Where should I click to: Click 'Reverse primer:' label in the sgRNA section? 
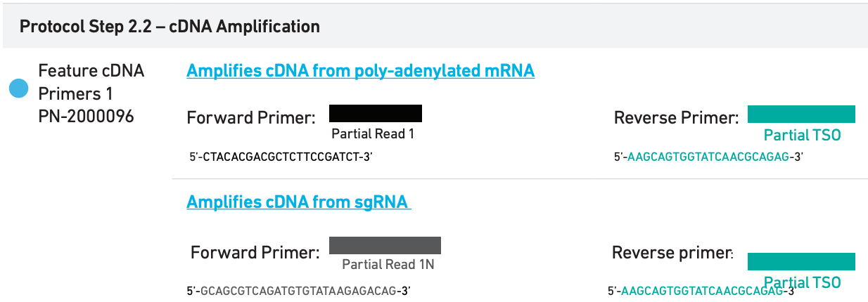(x=672, y=252)
